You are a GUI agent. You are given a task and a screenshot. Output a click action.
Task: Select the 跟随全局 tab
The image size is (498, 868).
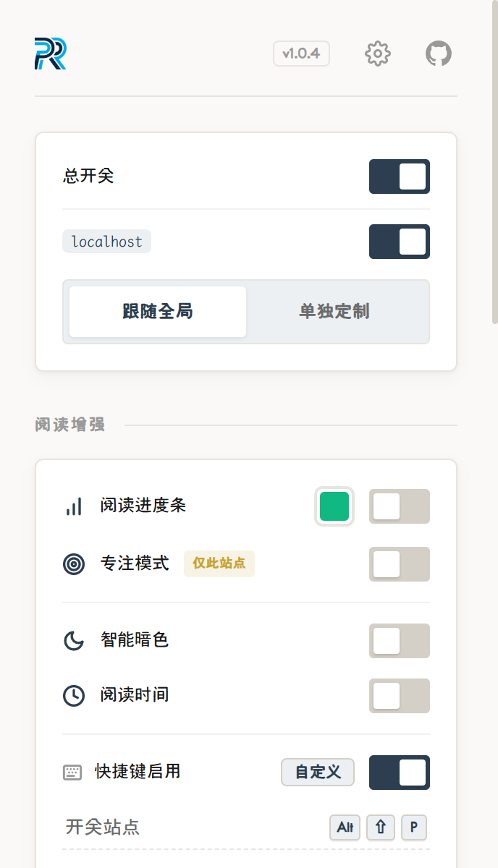(158, 312)
